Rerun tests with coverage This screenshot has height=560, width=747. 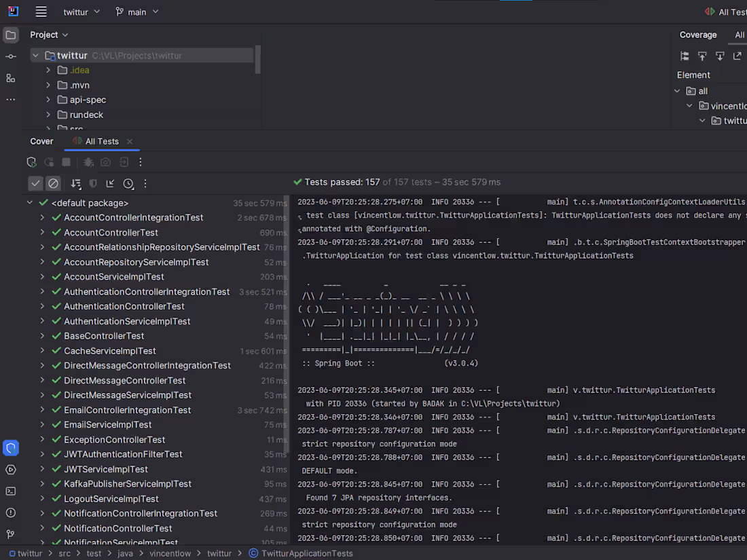click(x=31, y=162)
